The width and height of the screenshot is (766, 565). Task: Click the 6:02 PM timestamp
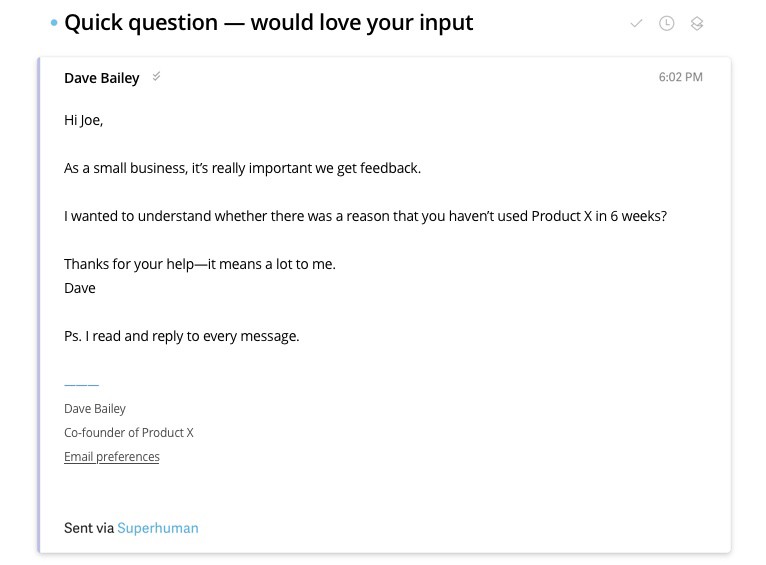(680, 77)
